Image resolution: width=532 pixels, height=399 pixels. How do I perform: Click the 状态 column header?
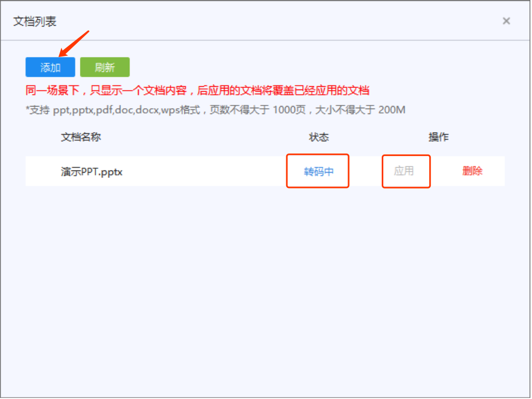[319, 137]
